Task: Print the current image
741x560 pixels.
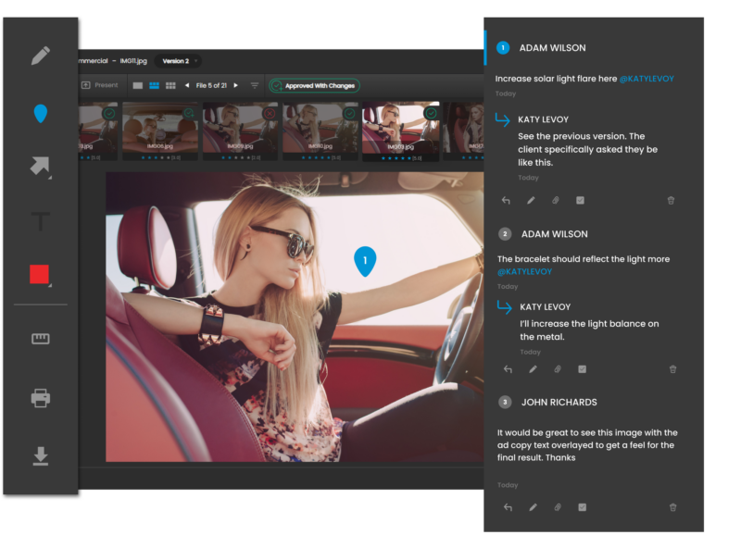Action: click(x=40, y=400)
